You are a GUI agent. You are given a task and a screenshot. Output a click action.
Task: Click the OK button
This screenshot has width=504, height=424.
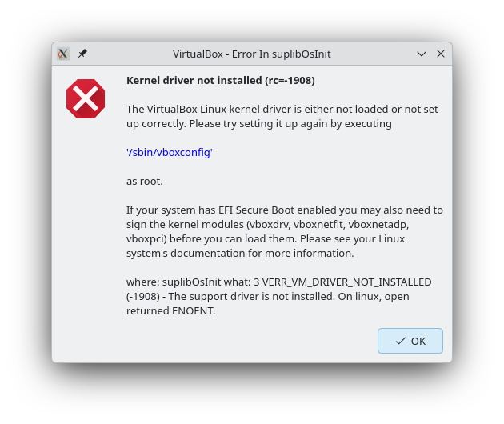(x=410, y=341)
